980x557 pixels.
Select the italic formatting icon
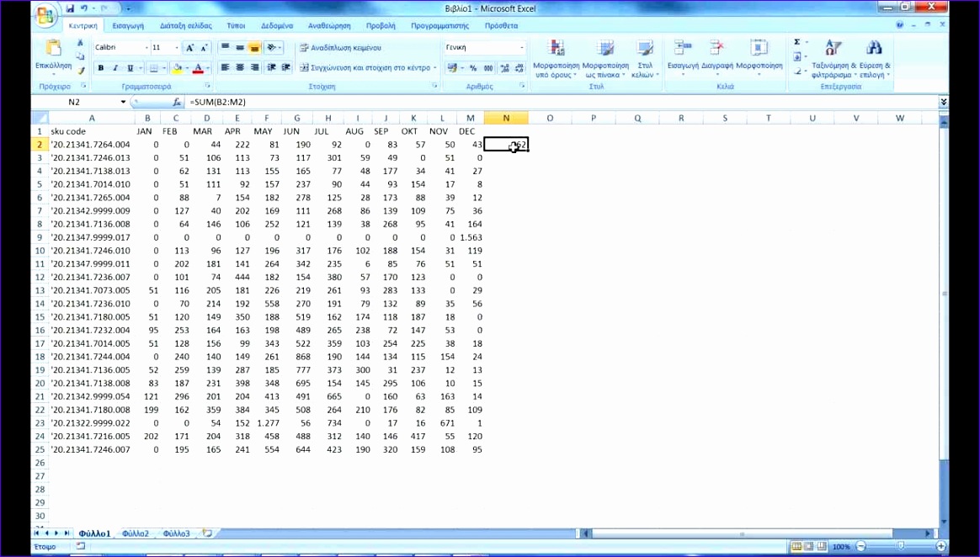115,67
